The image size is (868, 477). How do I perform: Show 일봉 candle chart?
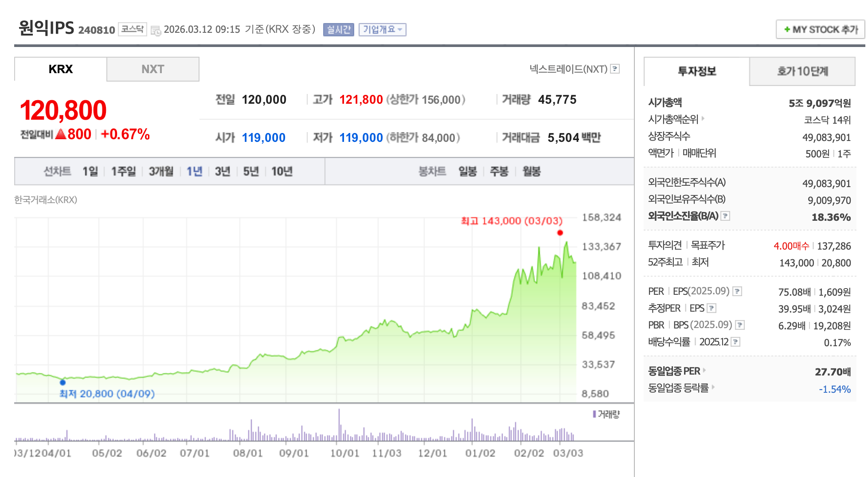tap(468, 172)
